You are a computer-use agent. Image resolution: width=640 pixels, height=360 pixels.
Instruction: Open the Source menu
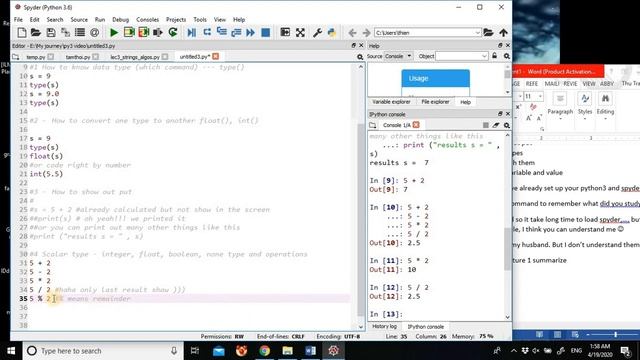[79, 20]
